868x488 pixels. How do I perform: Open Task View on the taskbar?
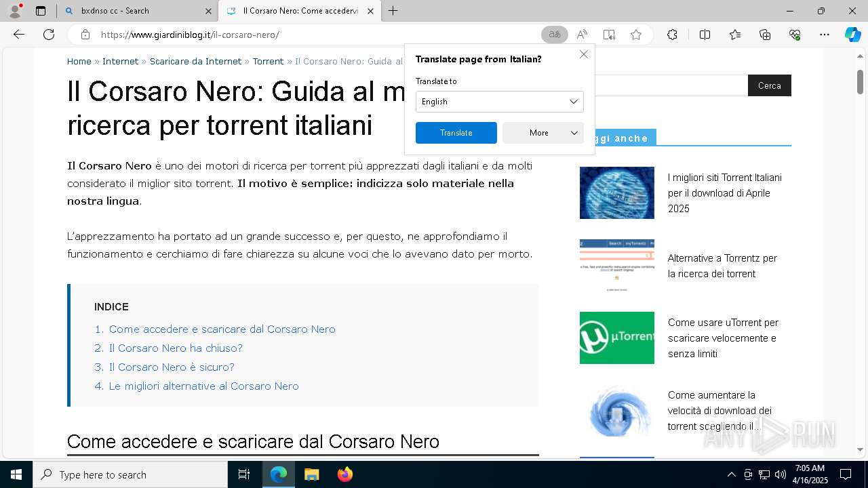(244, 474)
